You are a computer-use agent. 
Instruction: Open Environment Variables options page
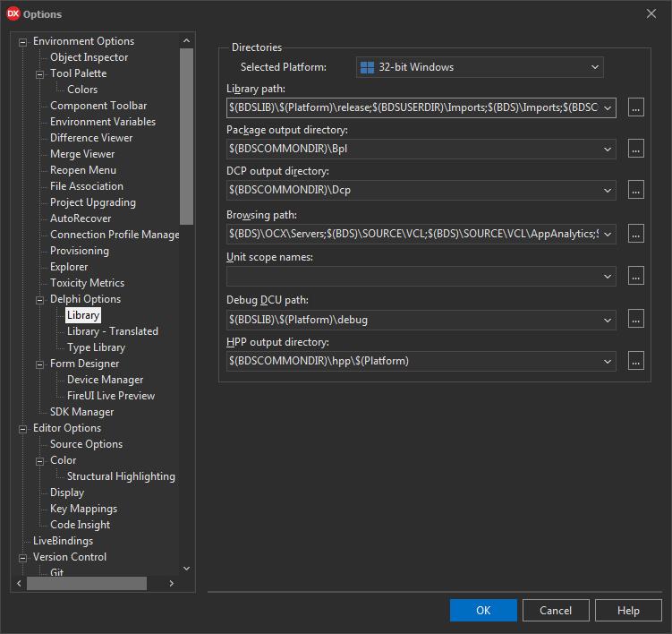(x=102, y=122)
